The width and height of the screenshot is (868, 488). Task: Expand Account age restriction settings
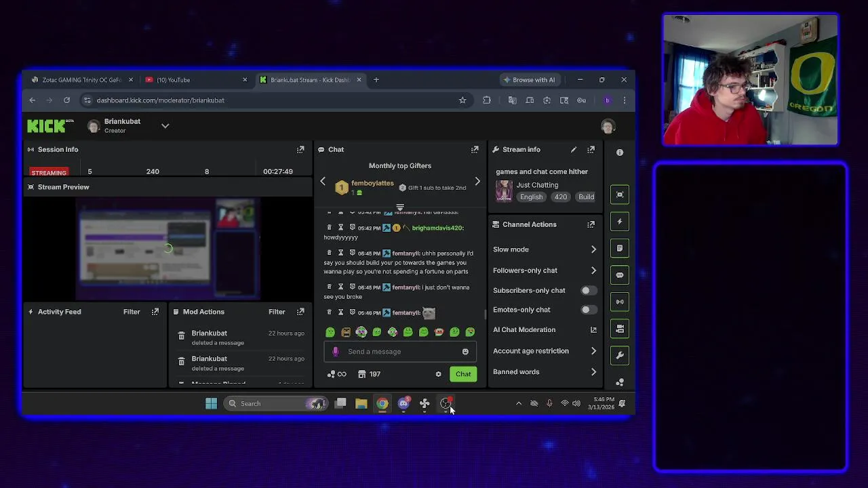coord(593,351)
